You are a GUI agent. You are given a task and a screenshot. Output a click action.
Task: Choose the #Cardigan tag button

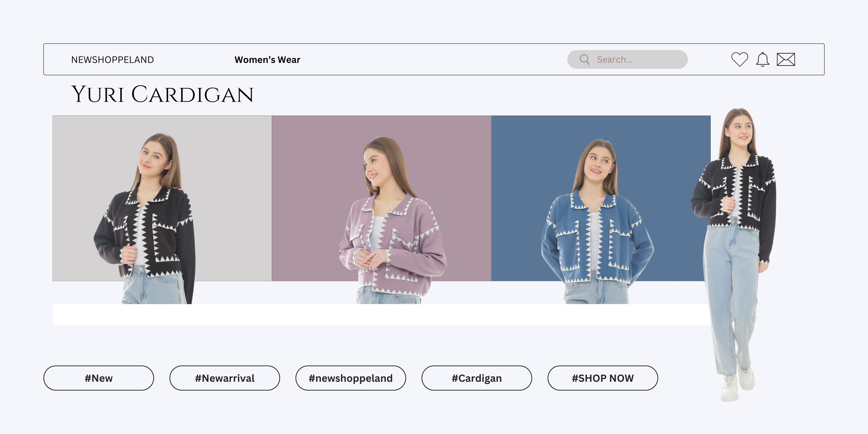(x=477, y=378)
